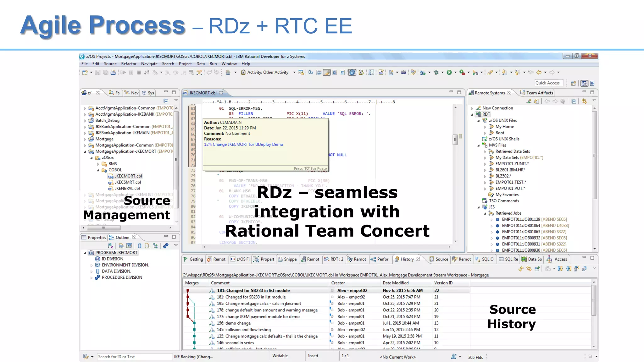Expand the BMS folder
Image resolution: width=644 pixels, height=362 pixels.
(x=98, y=164)
